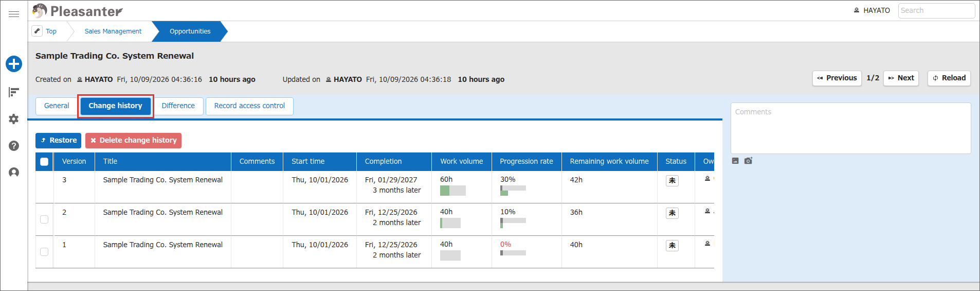
Task: Go to Previous record
Action: pyautogui.click(x=837, y=78)
